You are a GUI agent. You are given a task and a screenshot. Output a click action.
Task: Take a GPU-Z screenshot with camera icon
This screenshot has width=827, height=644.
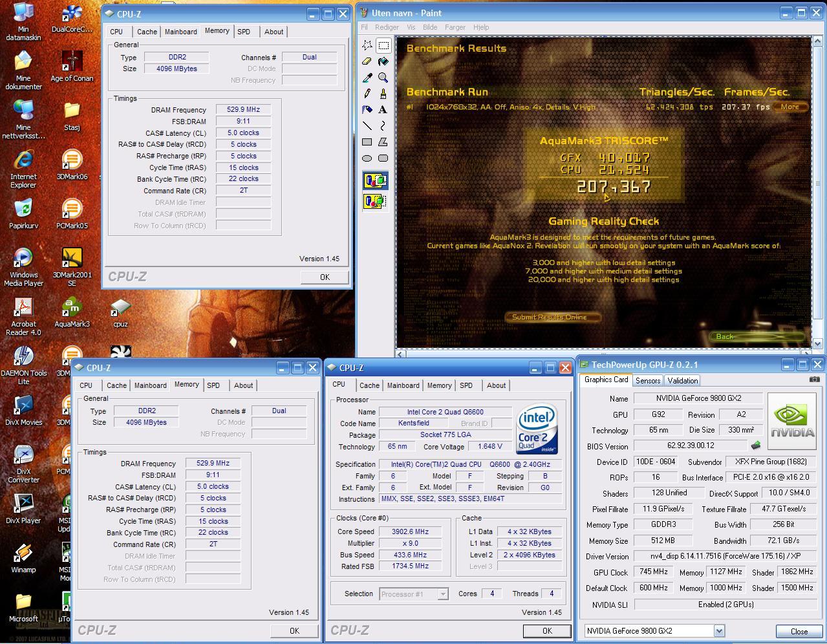[815, 380]
